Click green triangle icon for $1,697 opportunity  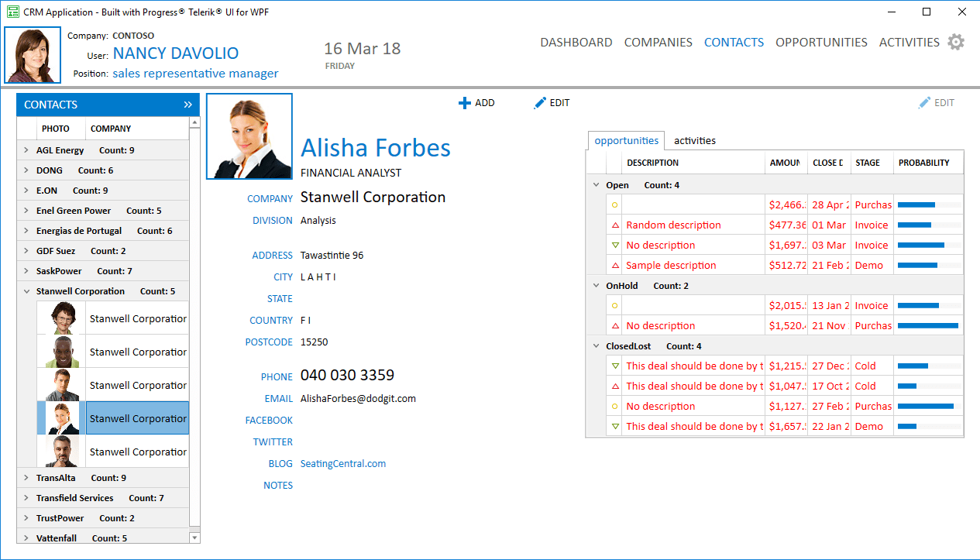615,246
